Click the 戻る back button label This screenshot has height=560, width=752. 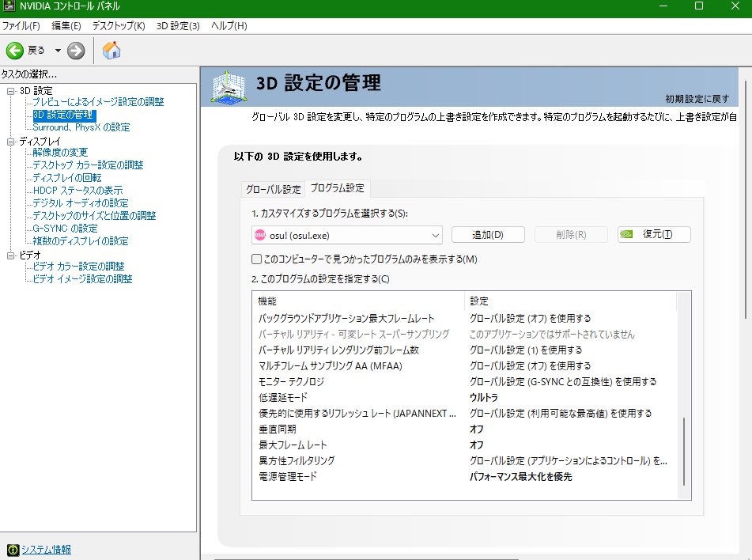pos(36,51)
